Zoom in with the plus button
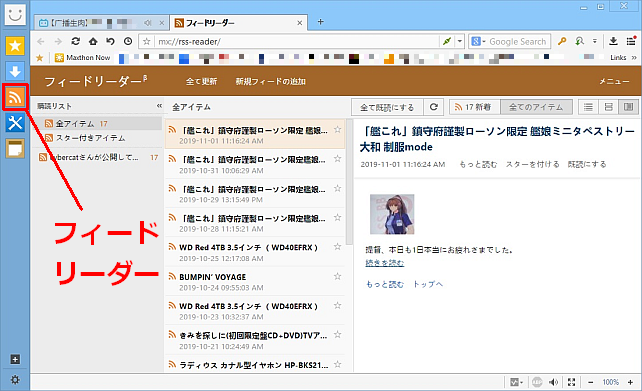This screenshot has width=642, height=391. pyautogui.click(x=630, y=382)
